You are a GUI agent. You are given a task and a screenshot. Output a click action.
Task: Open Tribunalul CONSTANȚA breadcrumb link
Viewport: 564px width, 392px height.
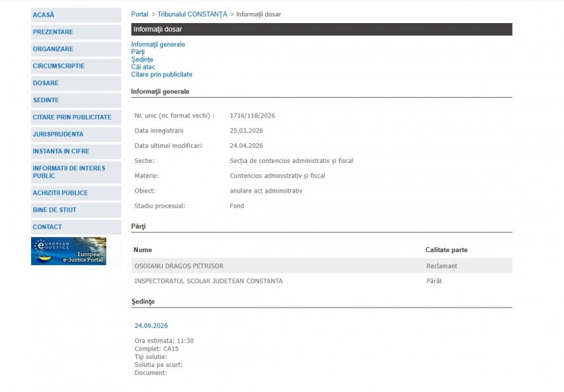[x=192, y=15]
